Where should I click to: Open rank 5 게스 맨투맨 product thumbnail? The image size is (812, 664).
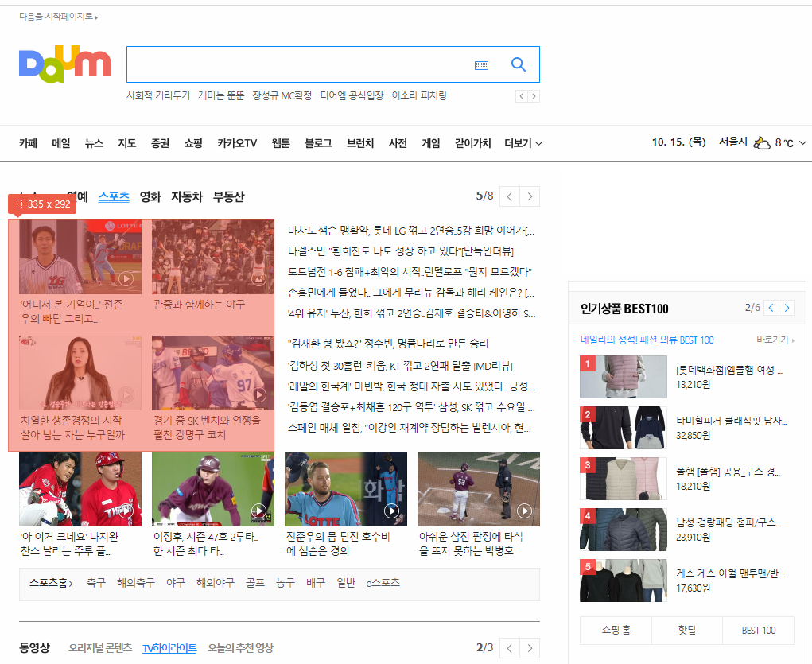(624, 580)
